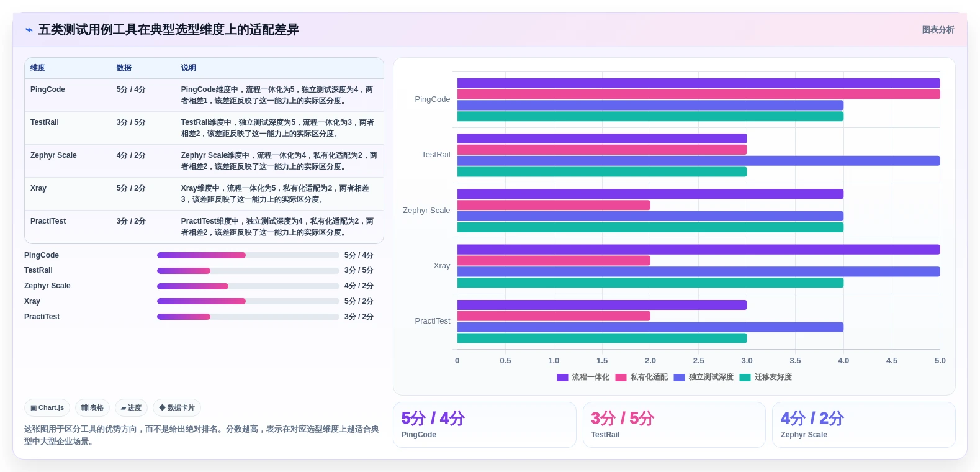The width and height of the screenshot is (980, 472).
Task: Click the Chart.js tag chip
Action: (47, 408)
